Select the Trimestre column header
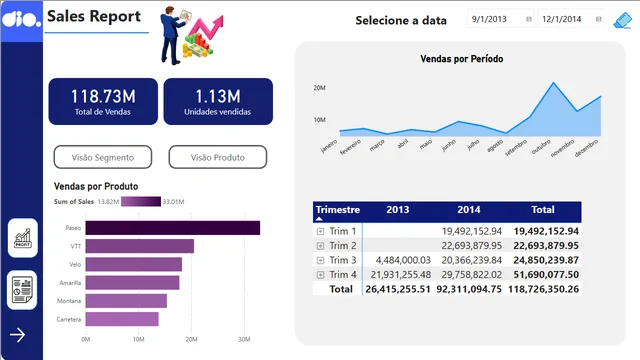Screen dimensions: 640x360 [338, 210]
